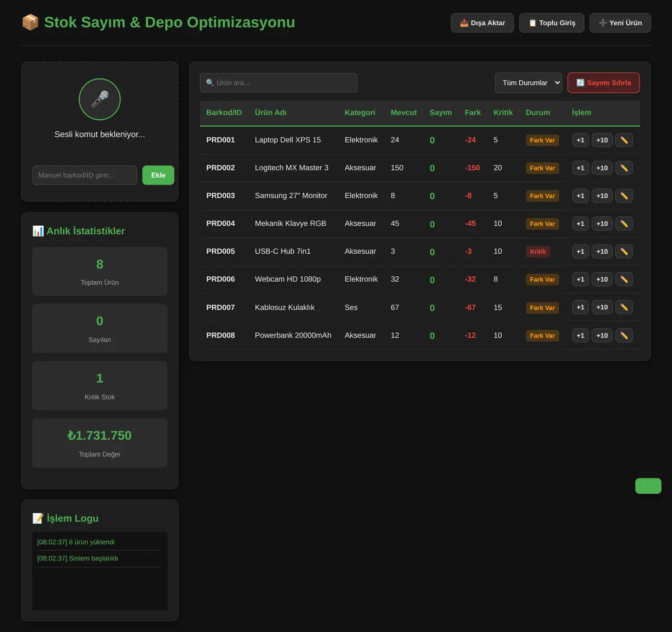This screenshot has width=672, height=632.
Task: Click the -150 difference value
Action: coord(472,168)
